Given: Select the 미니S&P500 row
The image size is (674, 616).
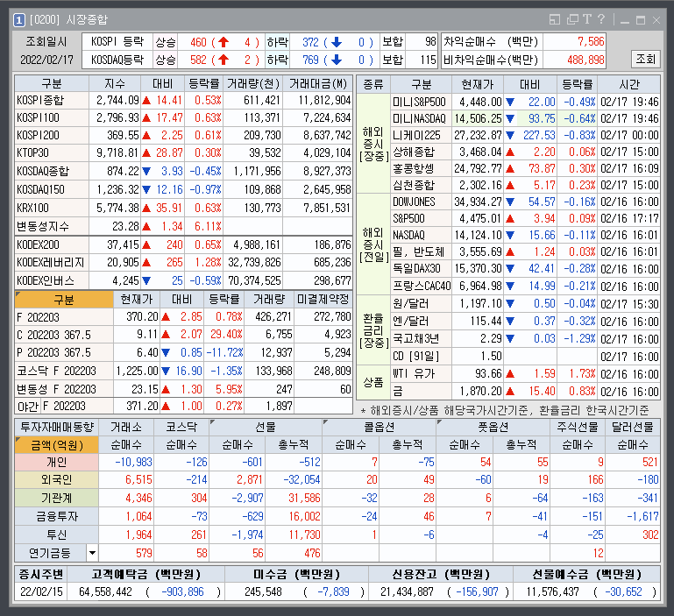Looking at the screenshot, I should click(x=526, y=102).
